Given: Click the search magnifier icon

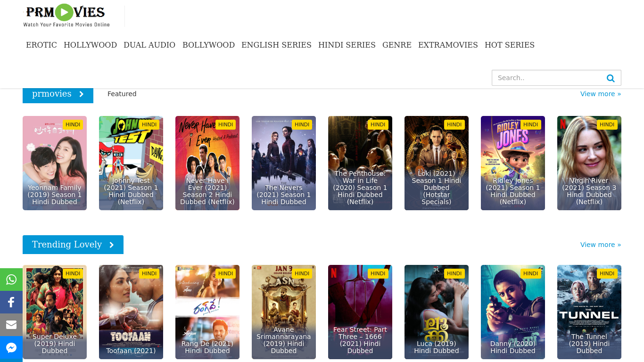Looking at the screenshot, I should 611,78.
